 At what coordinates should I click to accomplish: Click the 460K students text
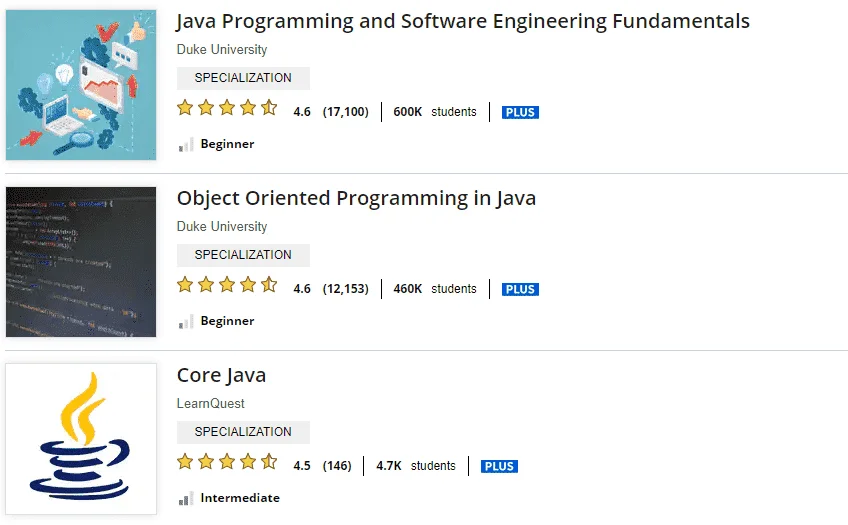(435, 289)
